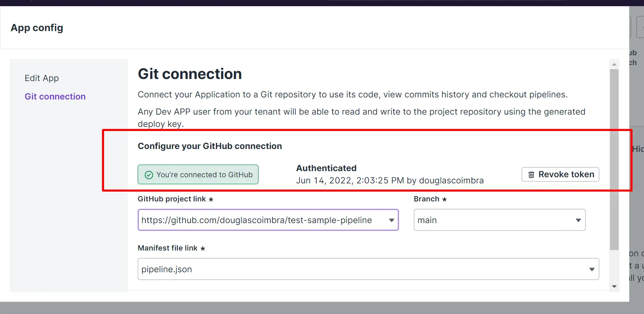Click the authentication date by douglascoimbra
Viewport: 644px width, 314px height.
(390, 181)
